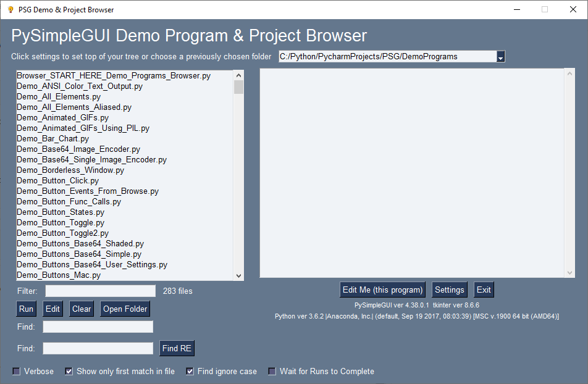Click Edit Me (this program)
588x384 pixels.
tap(382, 290)
